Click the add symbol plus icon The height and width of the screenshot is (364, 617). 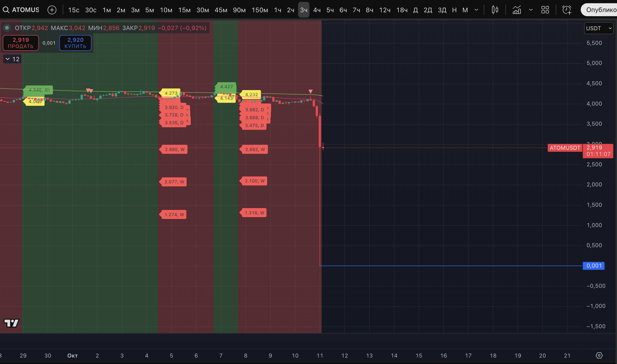(x=52, y=10)
